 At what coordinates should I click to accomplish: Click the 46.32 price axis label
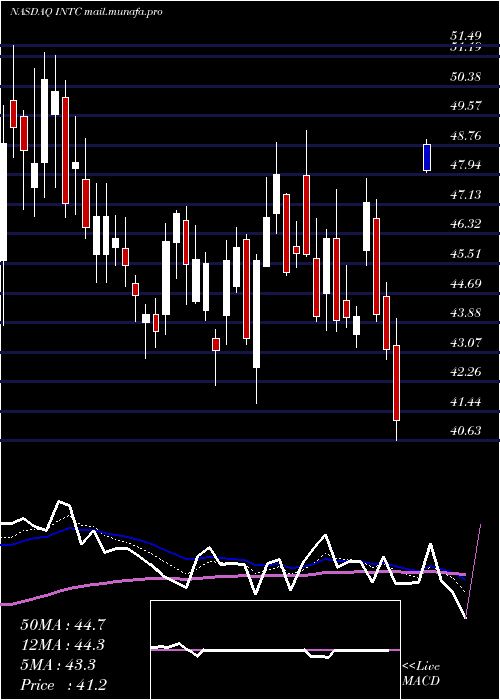click(465, 224)
